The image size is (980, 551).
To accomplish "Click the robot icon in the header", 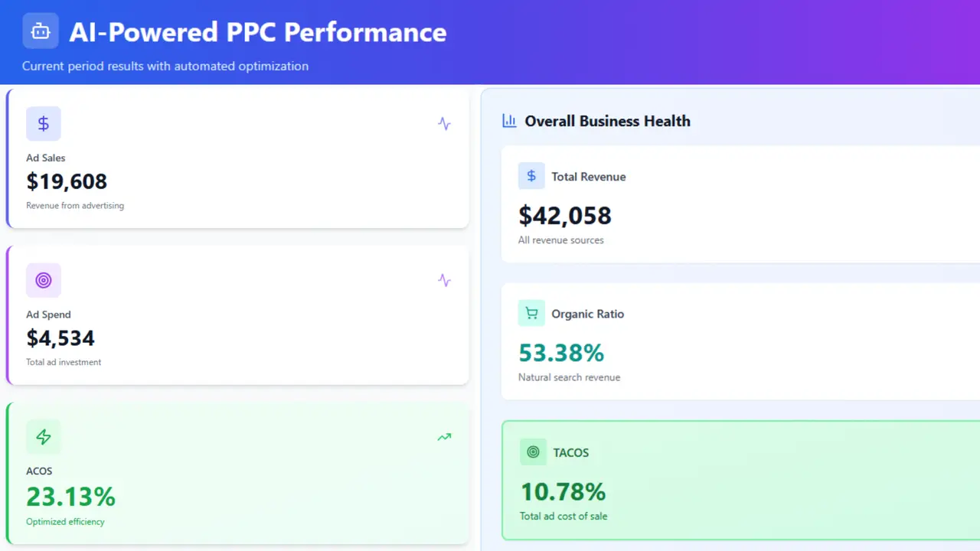I will point(41,31).
